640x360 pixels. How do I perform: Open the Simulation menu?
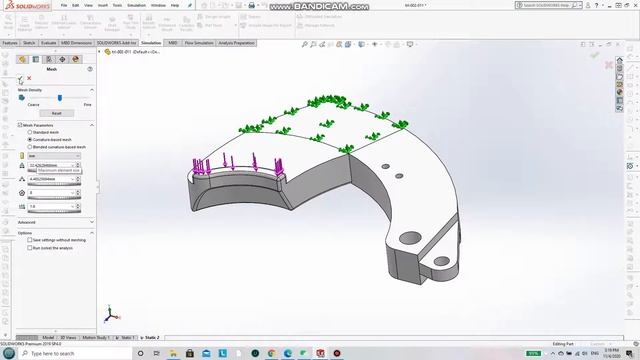136,5
